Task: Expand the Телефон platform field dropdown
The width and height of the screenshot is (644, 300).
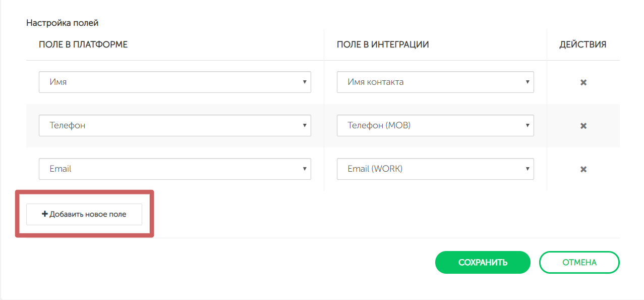Action: coord(174,125)
